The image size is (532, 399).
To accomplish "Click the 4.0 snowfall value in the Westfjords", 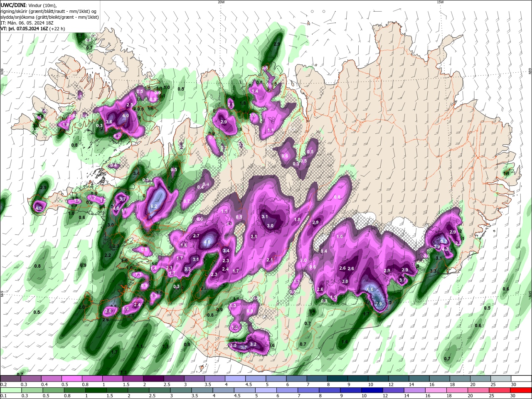I will pos(126,116).
